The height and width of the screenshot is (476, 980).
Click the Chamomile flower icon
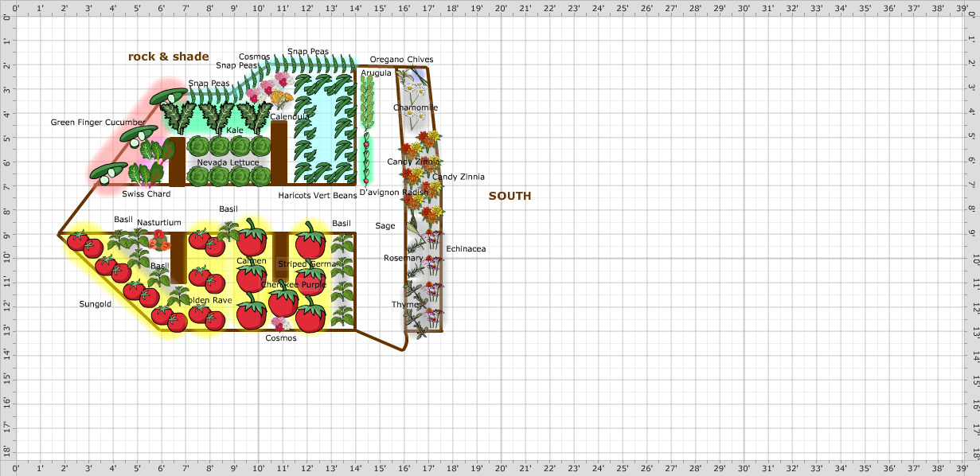[x=413, y=92]
